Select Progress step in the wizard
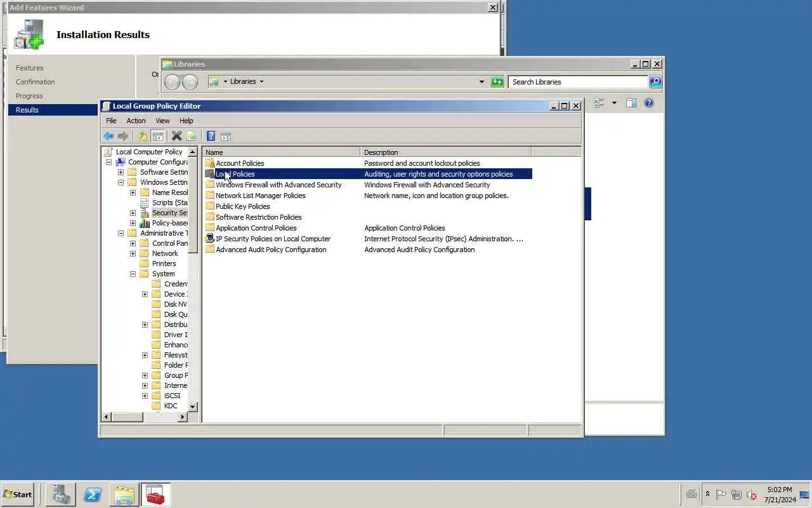Viewport: 812px width, 508px height. pyautogui.click(x=29, y=96)
